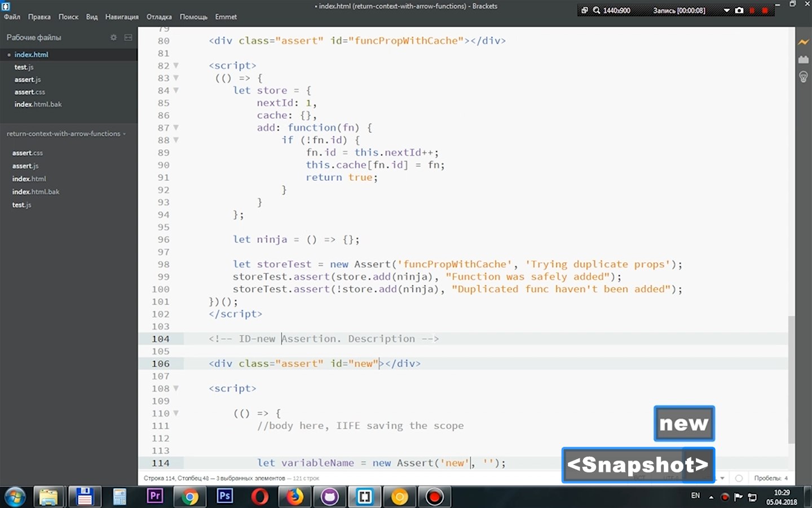Collapse code fold at line 83
This screenshot has width=812, height=508.
[x=176, y=78]
